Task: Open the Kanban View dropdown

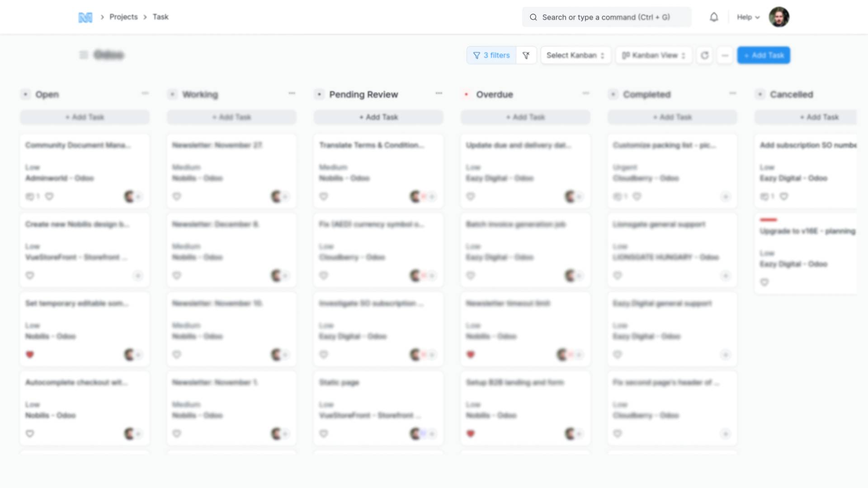Action: point(653,55)
